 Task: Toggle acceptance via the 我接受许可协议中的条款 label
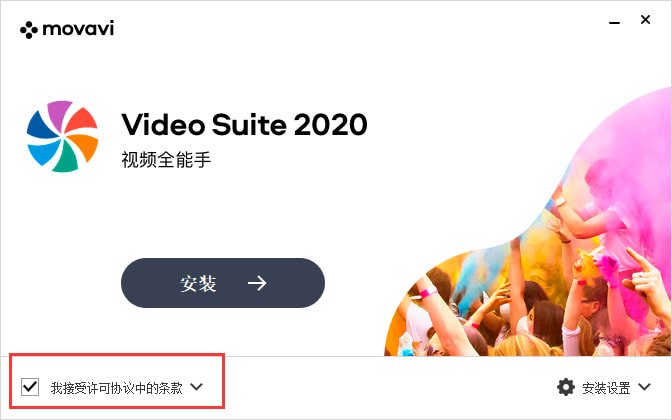(117, 388)
